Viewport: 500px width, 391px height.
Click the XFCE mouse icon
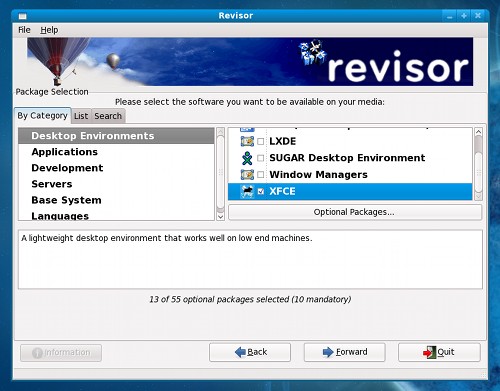point(247,191)
